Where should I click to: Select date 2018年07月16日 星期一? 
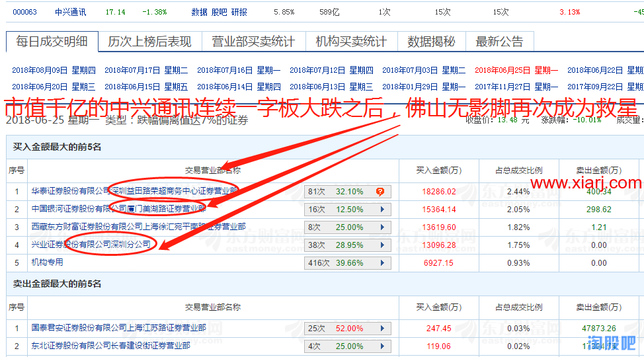[x=239, y=70]
